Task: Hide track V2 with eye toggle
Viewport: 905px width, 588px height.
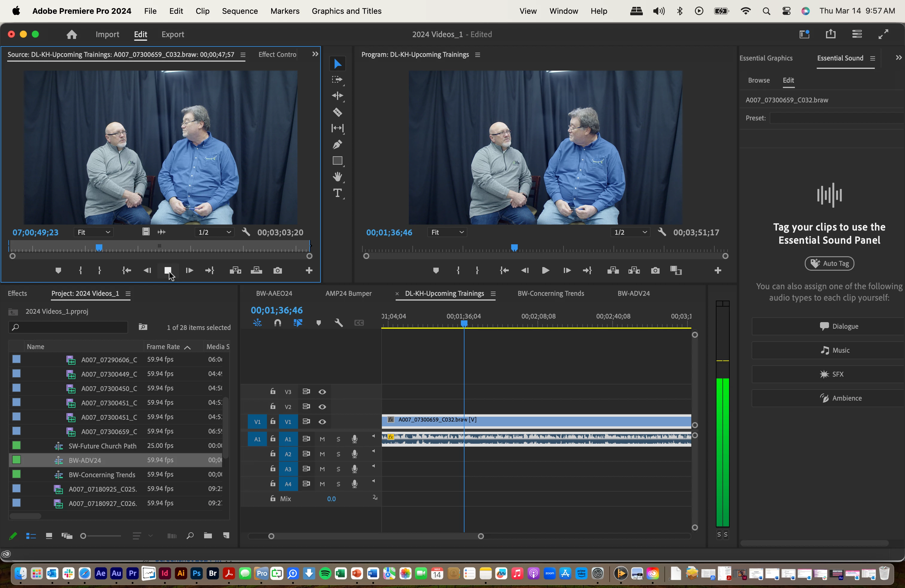Action: tap(322, 407)
